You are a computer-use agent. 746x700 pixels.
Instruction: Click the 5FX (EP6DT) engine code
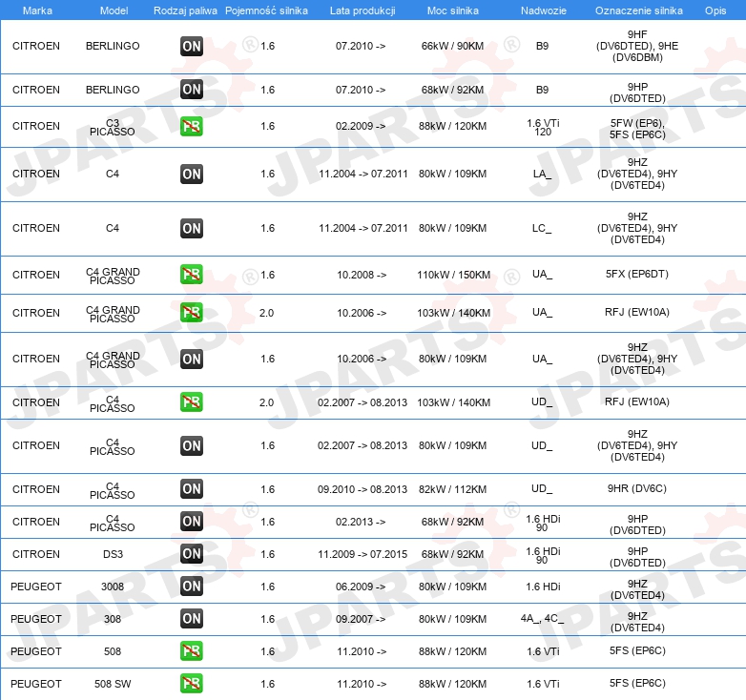click(637, 274)
